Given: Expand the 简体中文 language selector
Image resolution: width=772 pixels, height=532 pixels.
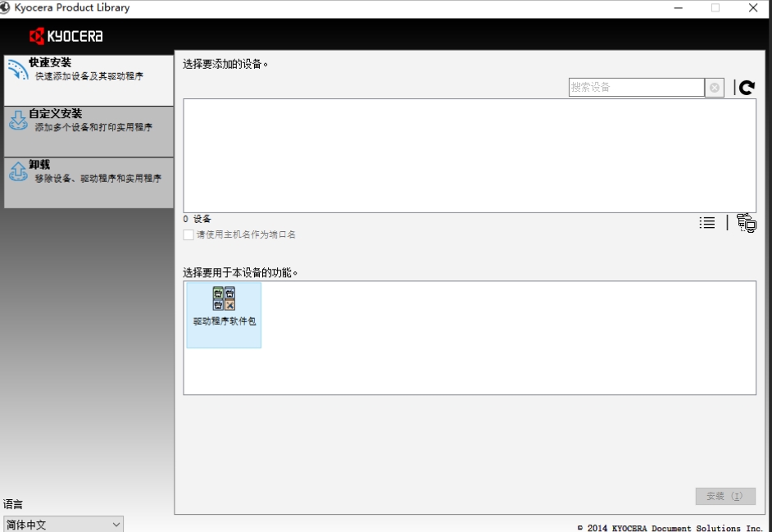Looking at the screenshot, I should pyautogui.click(x=61, y=523).
